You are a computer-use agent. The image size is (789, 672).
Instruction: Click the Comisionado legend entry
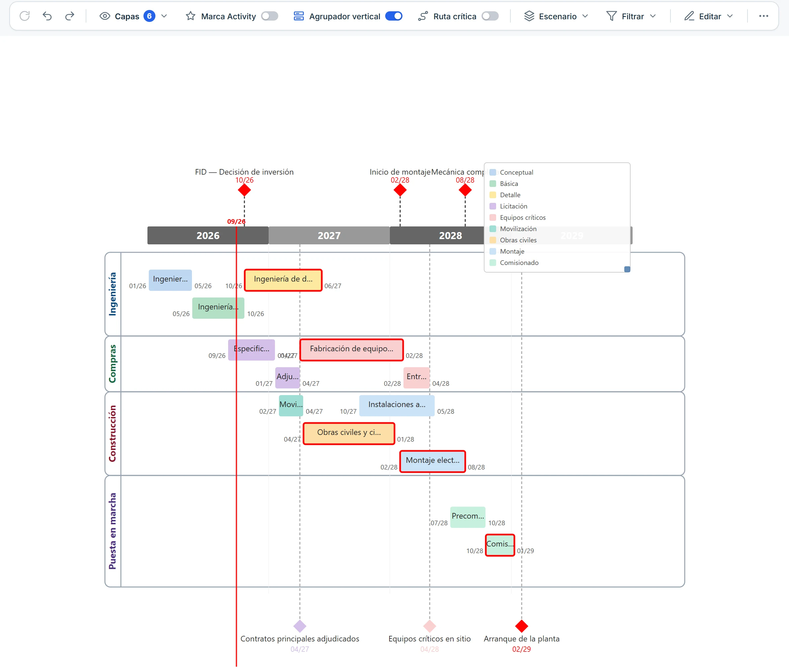[x=514, y=262]
